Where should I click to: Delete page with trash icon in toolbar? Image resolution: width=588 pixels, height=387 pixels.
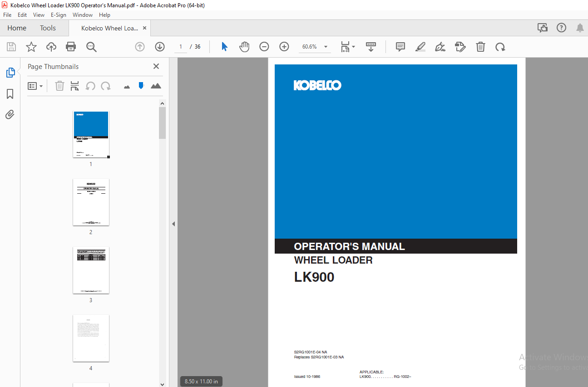tap(480, 47)
